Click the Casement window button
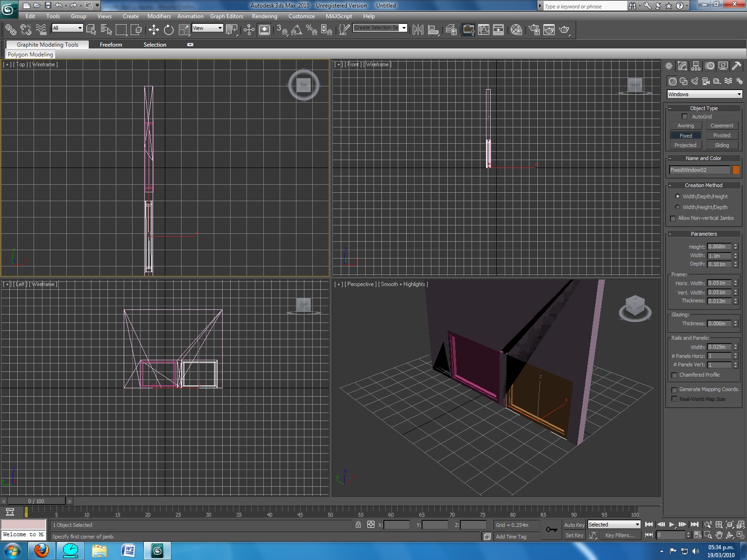 (722, 126)
